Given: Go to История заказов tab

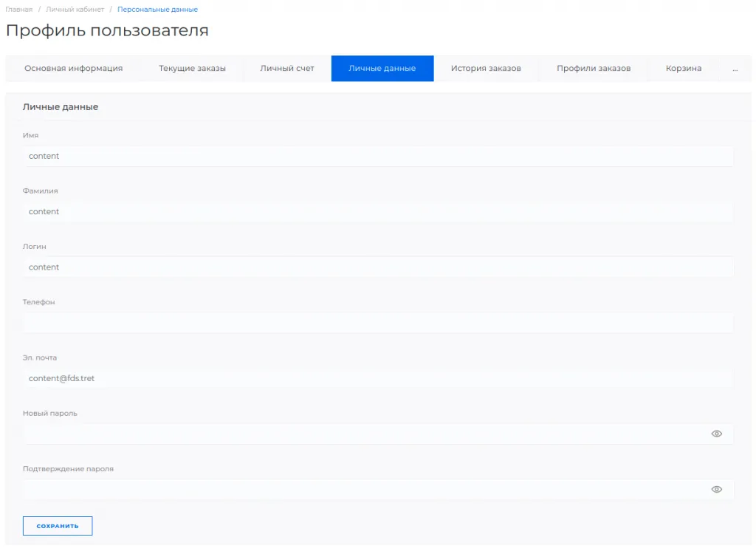Looking at the screenshot, I should point(486,69).
